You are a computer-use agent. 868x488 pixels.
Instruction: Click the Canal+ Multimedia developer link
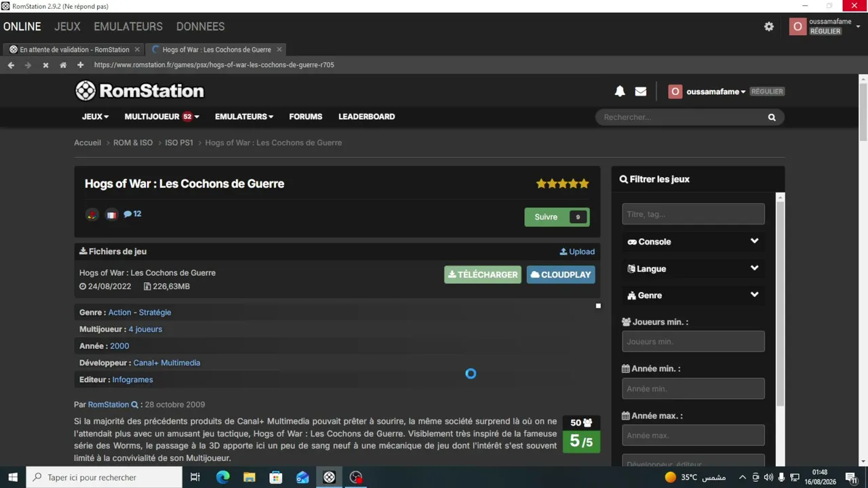point(167,363)
